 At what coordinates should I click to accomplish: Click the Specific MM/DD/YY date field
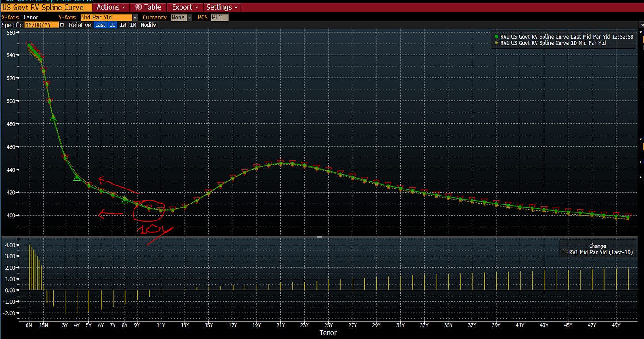coord(42,25)
